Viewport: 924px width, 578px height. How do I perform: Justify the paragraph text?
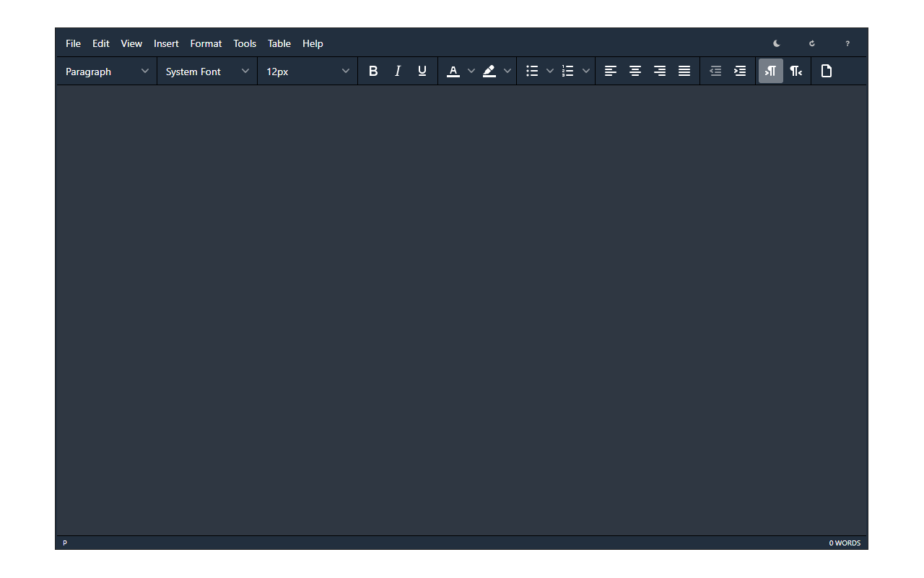(684, 71)
